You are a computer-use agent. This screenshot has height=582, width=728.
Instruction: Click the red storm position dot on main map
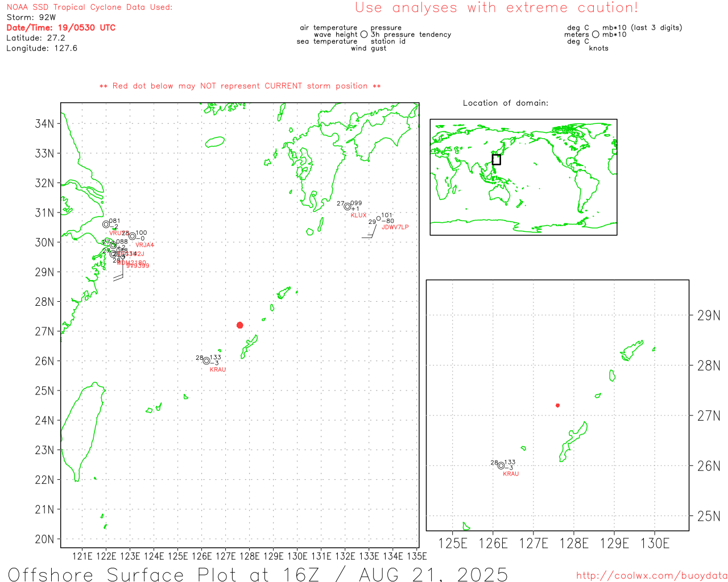coord(240,325)
